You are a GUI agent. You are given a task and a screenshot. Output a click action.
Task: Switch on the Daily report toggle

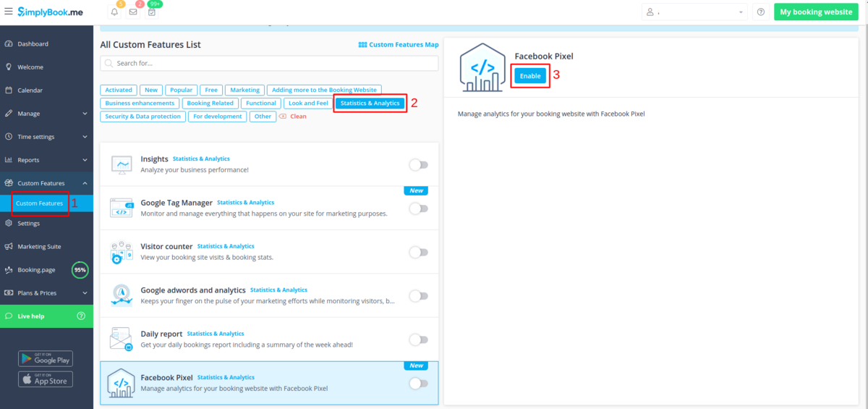point(418,340)
